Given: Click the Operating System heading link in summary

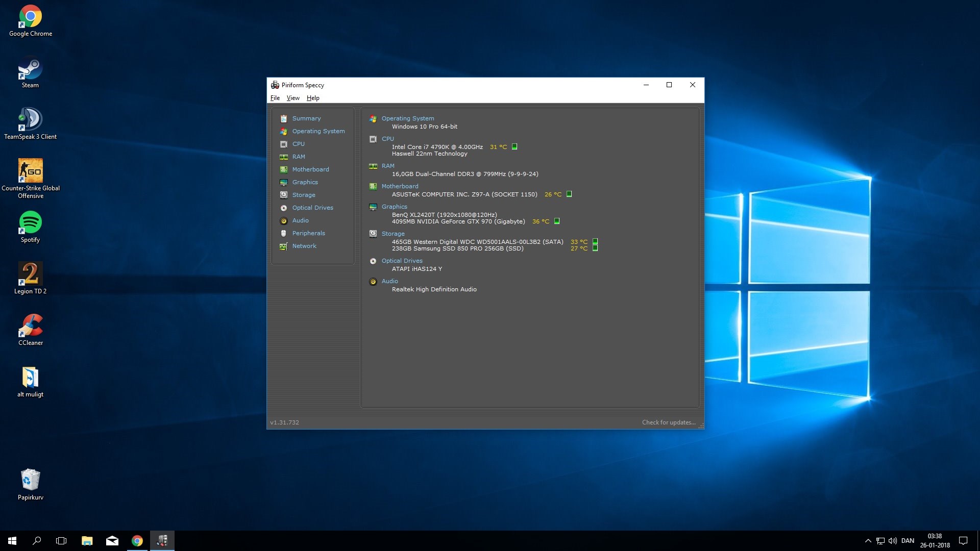Looking at the screenshot, I should pos(408,118).
